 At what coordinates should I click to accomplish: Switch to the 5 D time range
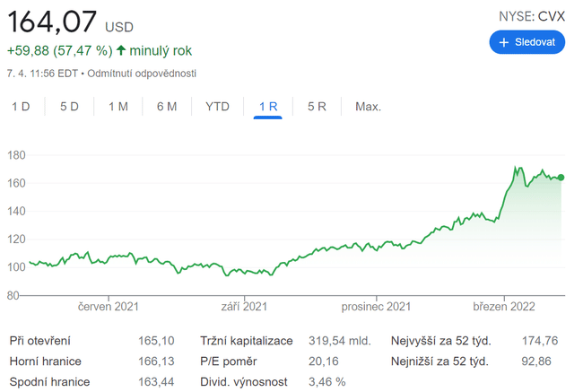(x=69, y=107)
